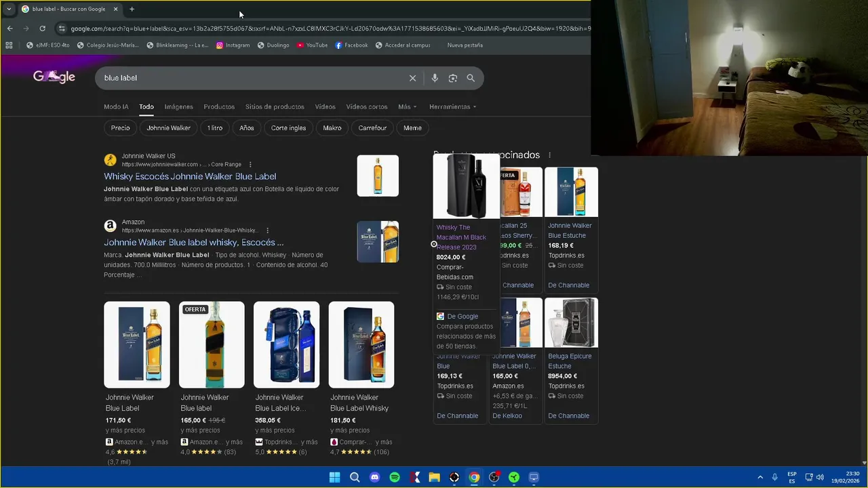The image size is (868, 488).
Task: Open the eJMF: ESO 4to bookmark
Action: 47,45
